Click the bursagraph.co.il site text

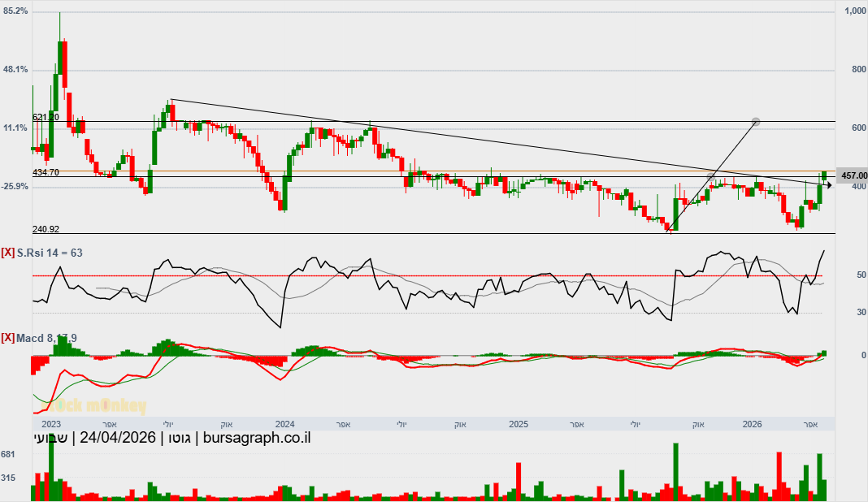(x=257, y=438)
